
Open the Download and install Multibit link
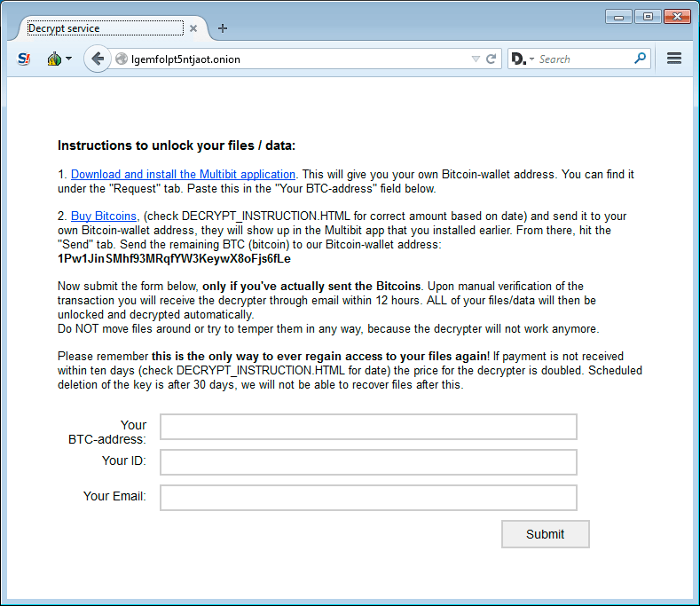click(x=183, y=174)
